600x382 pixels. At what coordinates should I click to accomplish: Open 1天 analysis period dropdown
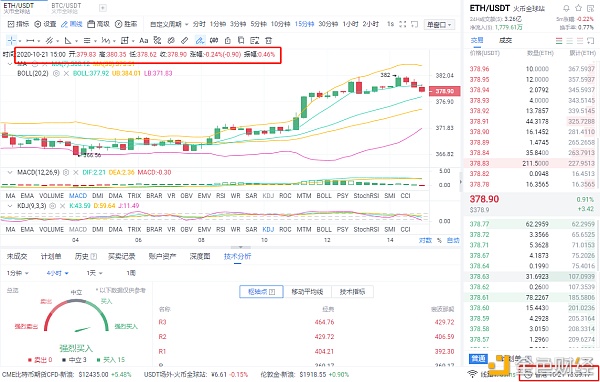click(94, 273)
